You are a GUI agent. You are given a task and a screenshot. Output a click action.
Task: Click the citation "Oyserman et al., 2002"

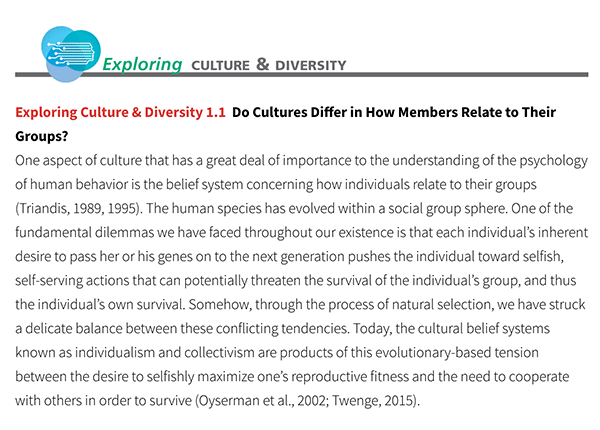coord(262,401)
